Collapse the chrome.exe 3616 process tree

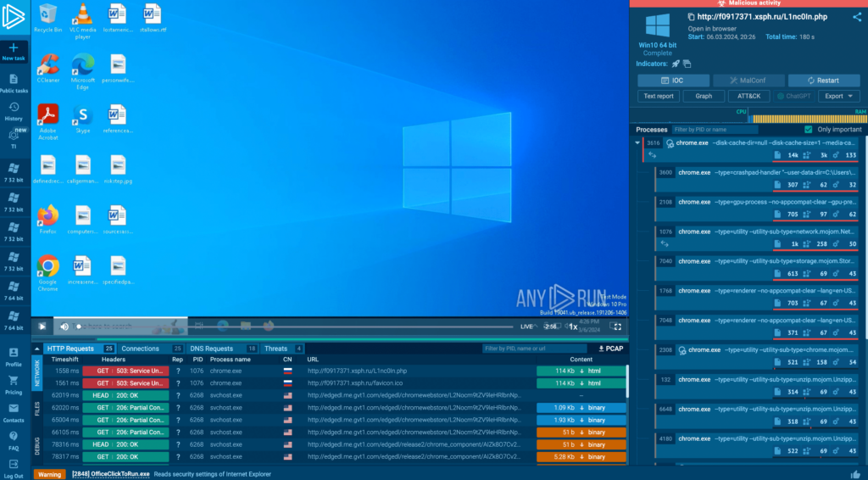[637, 142]
